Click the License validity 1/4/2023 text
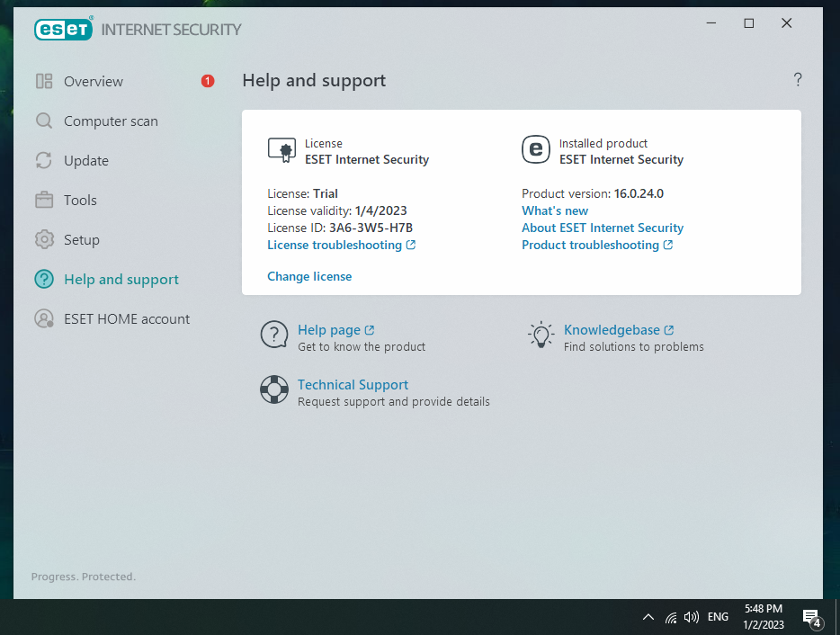Viewport: 840px width, 635px height. click(x=337, y=210)
